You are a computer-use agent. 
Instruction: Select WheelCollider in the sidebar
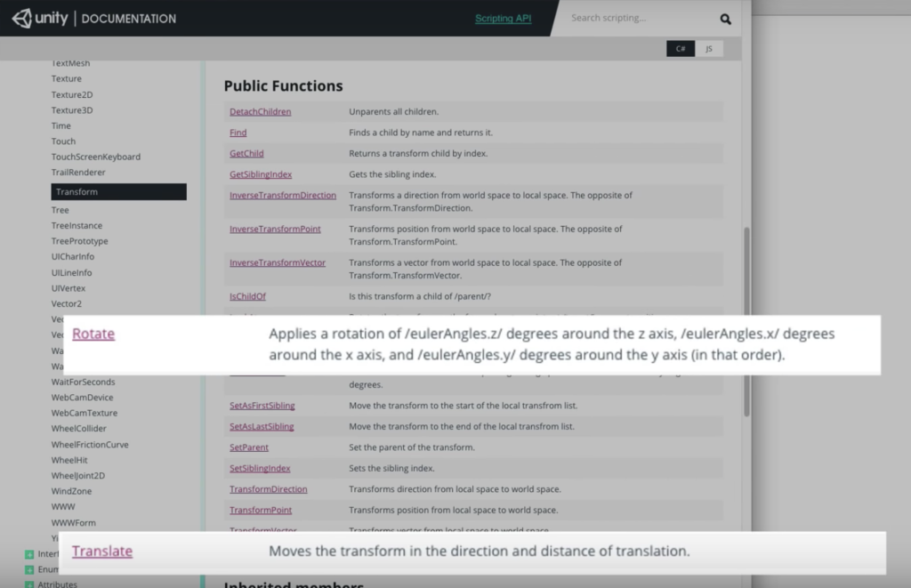pyautogui.click(x=79, y=428)
